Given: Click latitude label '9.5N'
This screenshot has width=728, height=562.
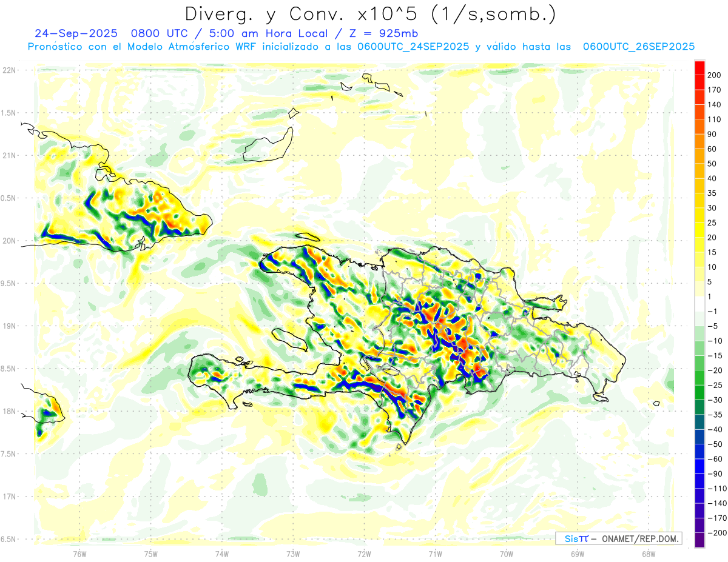Looking at the screenshot, I should (8, 283).
